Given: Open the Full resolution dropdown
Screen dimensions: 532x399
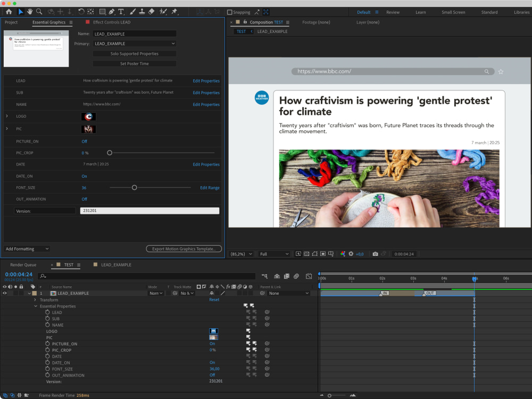Looking at the screenshot, I should 274,254.
